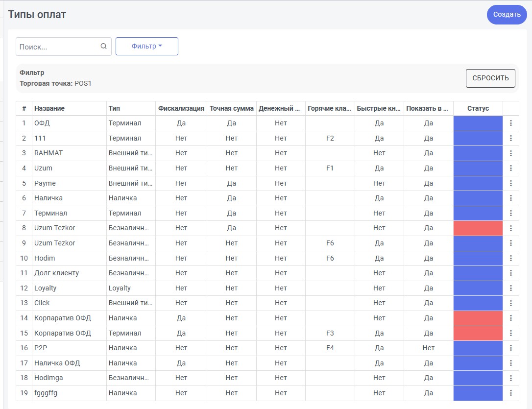Show more options for Hodim row
Screen dimensions: 532x409
tap(510, 258)
